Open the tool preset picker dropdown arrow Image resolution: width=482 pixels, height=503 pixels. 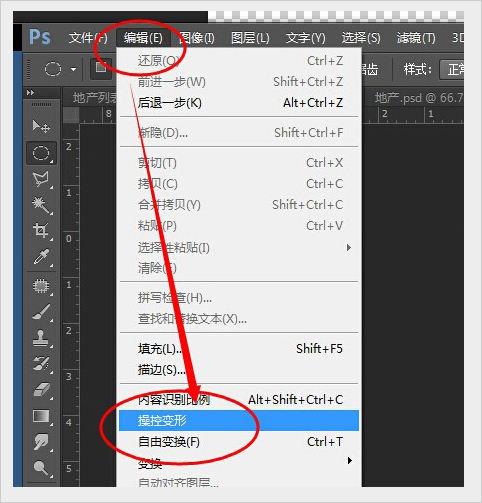pyautogui.click(x=73, y=69)
